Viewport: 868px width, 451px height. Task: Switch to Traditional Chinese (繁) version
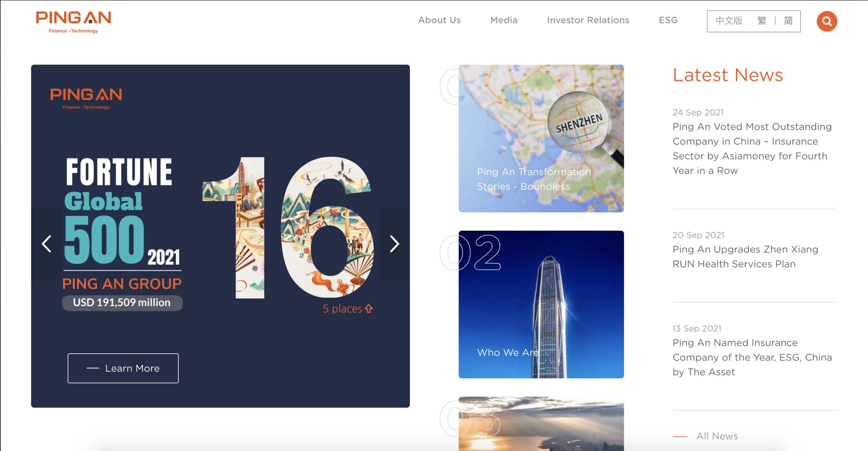pos(762,21)
